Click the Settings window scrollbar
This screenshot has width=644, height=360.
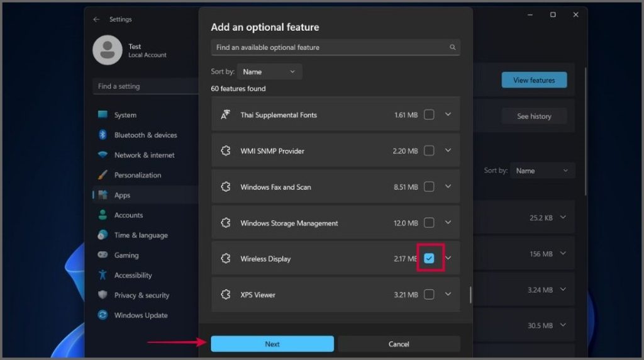(586, 132)
